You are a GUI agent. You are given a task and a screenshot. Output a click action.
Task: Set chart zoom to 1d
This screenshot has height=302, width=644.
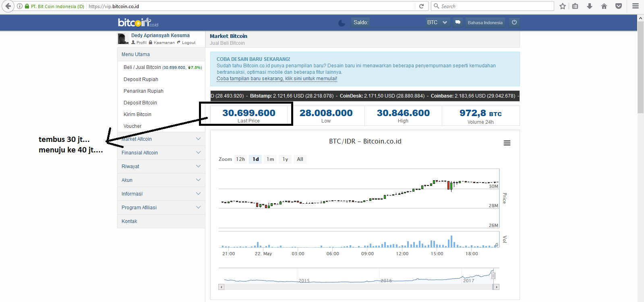pos(256,159)
